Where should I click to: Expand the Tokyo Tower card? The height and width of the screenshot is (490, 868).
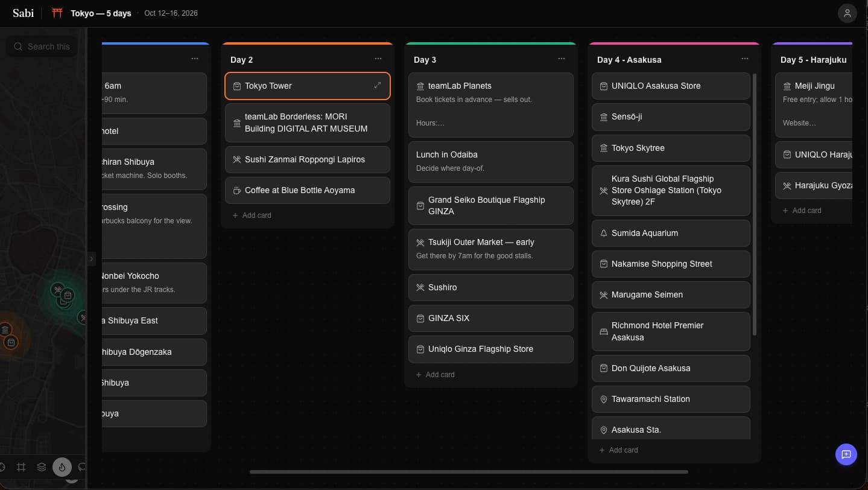[378, 86]
